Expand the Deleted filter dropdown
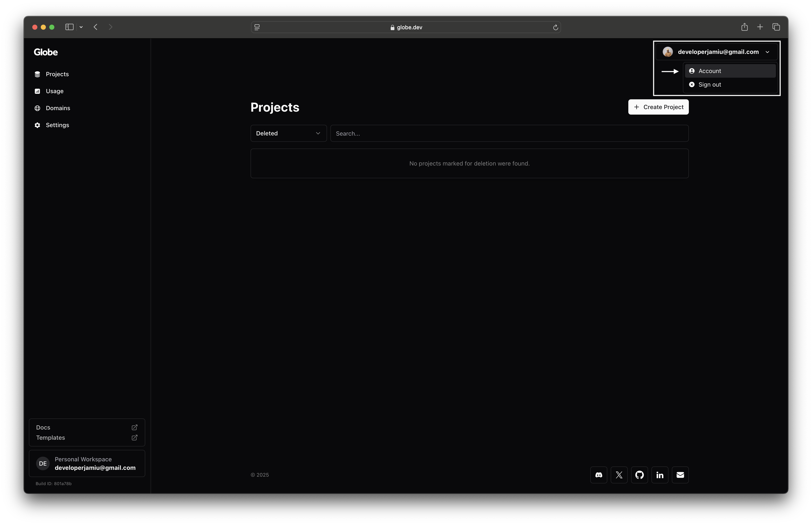The image size is (812, 525). click(x=288, y=133)
